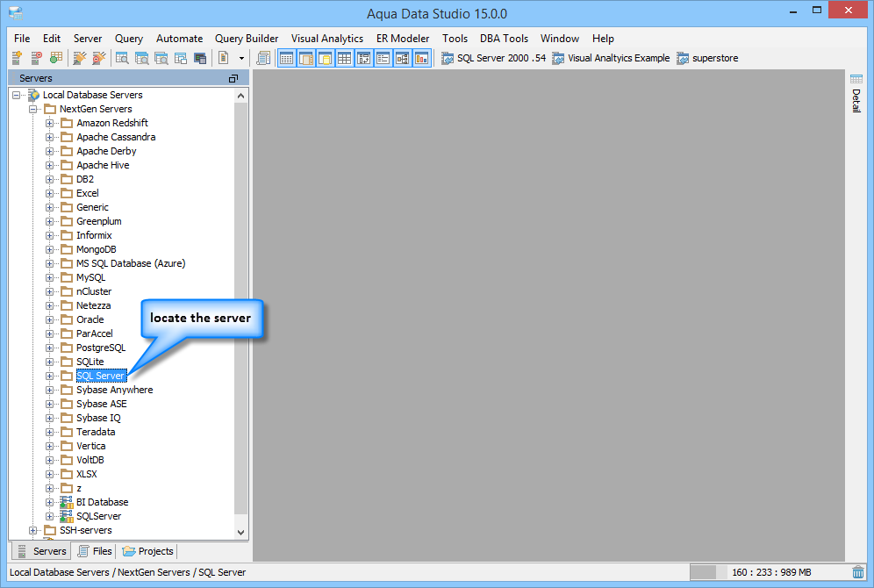Click the garbage collection trash icon
Viewport: 874px width, 588px height.
coord(858,572)
